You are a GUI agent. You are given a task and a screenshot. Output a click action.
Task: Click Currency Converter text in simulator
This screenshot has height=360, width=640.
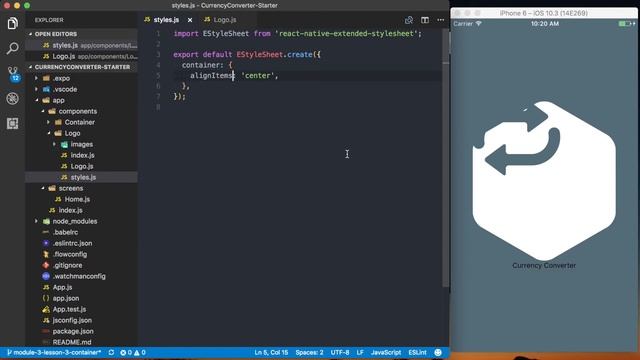(544, 265)
